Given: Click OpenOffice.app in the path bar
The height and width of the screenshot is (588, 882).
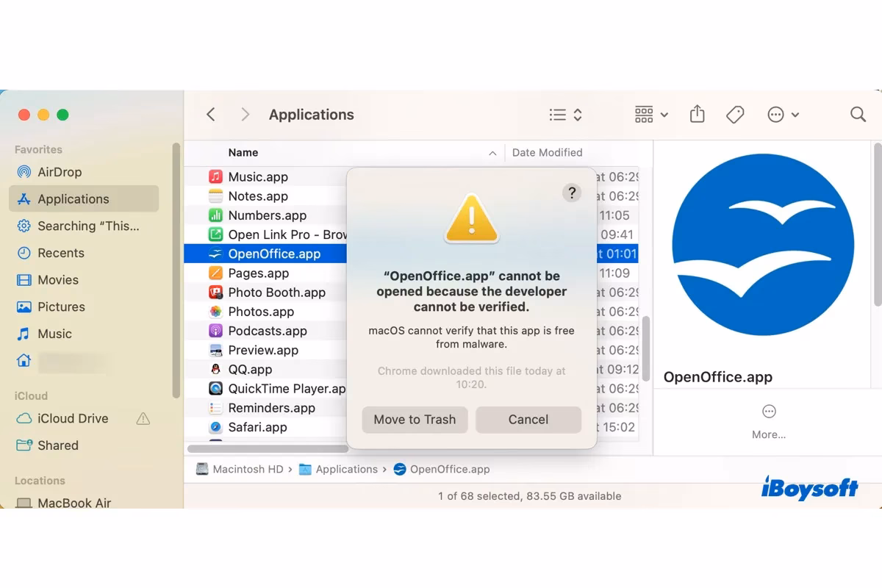Looking at the screenshot, I should point(442,470).
